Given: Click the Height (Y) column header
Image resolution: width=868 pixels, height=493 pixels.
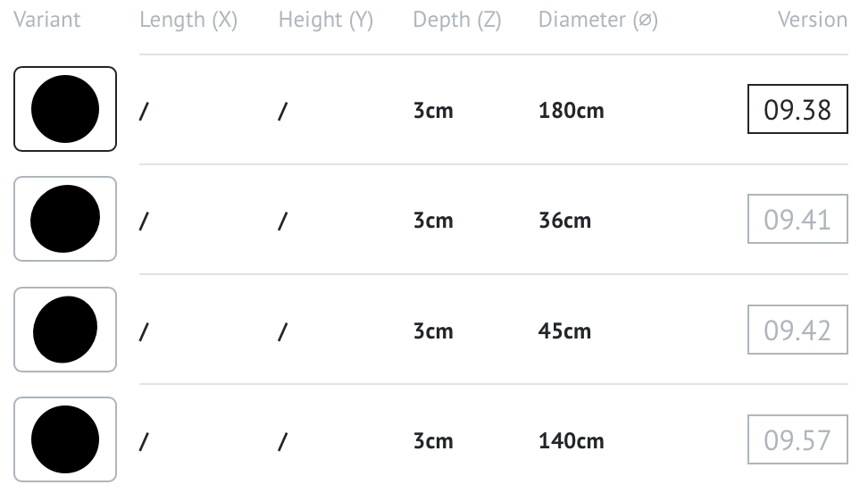Looking at the screenshot, I should click(x=325, y=20).
